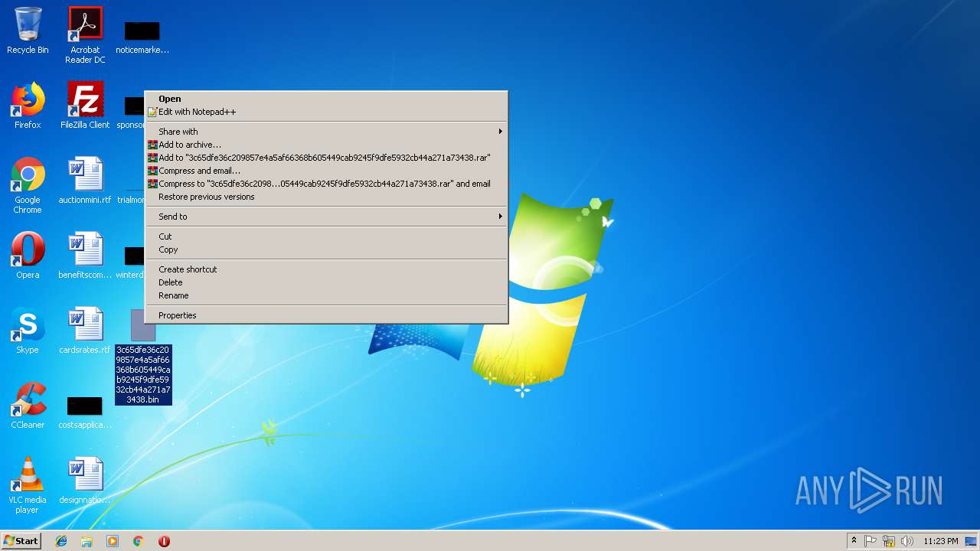Image resolution: width=980 pixels, height=551 pixels.
Task: Open VLC media player shortcut
Action: pyautogui.click(x=28, y=486)
